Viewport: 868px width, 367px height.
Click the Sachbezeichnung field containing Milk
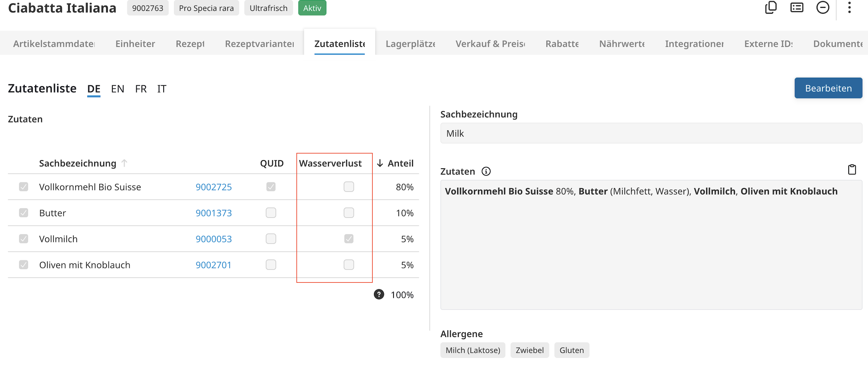point(651,133)
